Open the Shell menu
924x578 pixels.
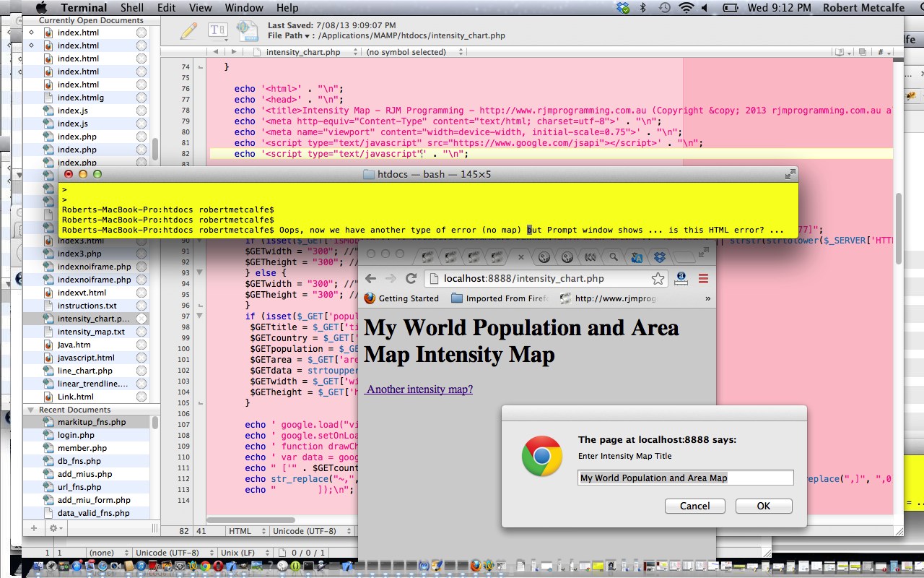click(132, 8)
